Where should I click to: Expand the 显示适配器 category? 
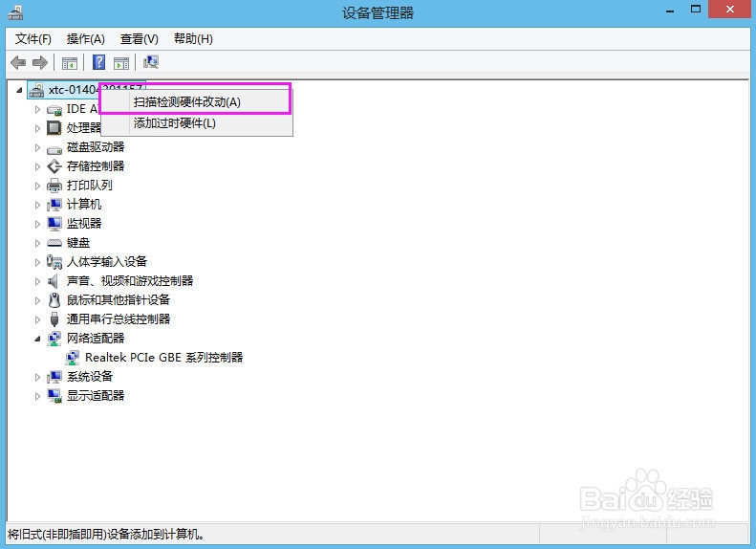[x=37, y=396]
